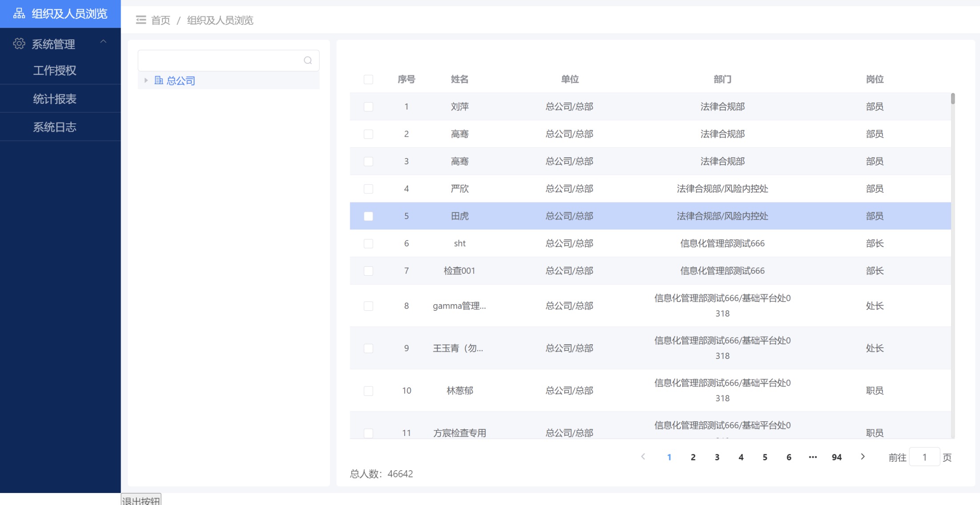
Task: Click the 岗位 column header
Action: coord(875,79)
